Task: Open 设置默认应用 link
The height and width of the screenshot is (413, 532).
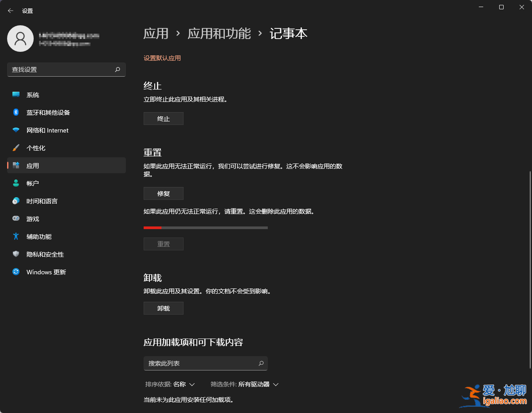Action: pyautogui.click(x=162, y=58)
